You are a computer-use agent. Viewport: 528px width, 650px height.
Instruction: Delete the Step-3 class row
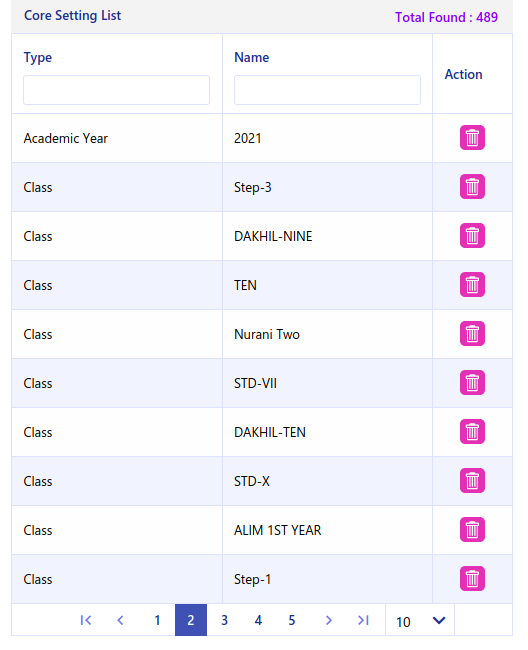[472, 187]
